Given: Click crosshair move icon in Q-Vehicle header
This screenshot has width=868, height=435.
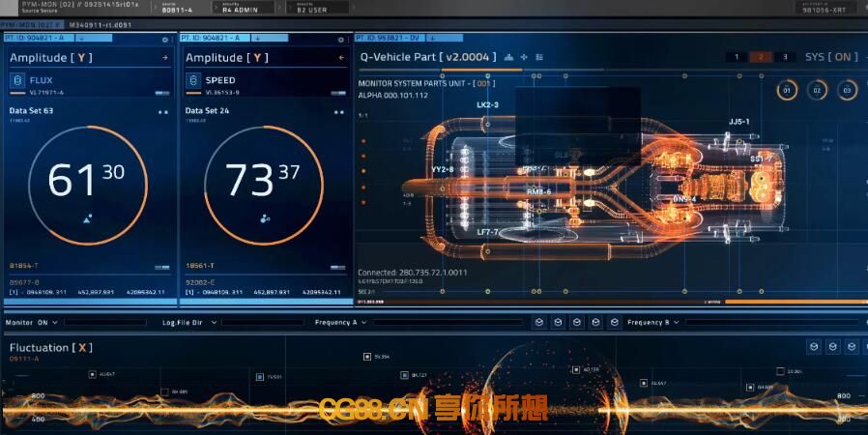Looking at the screenshot, I should (524, 57).
